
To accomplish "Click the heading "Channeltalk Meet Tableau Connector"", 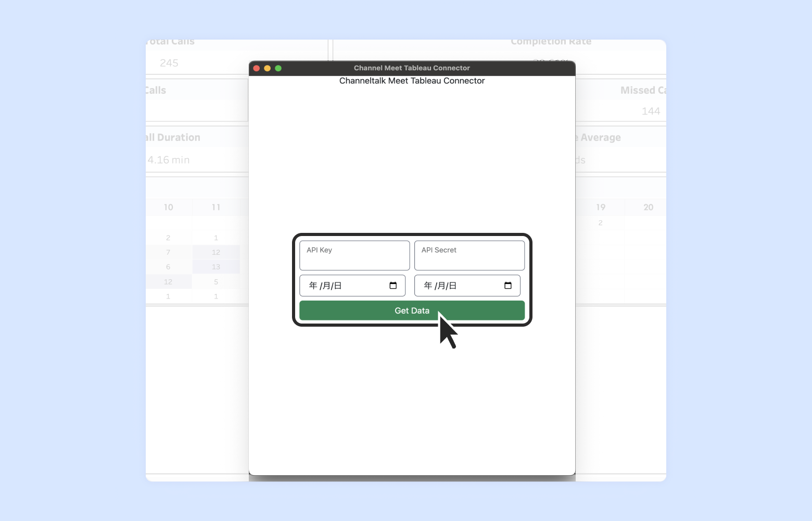I will [412, 81].
